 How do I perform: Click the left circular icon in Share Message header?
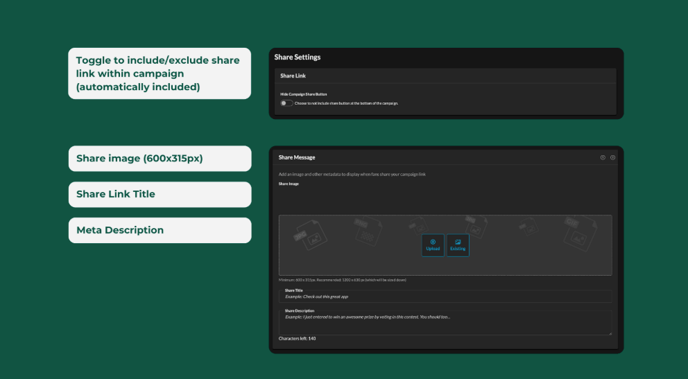603,157
